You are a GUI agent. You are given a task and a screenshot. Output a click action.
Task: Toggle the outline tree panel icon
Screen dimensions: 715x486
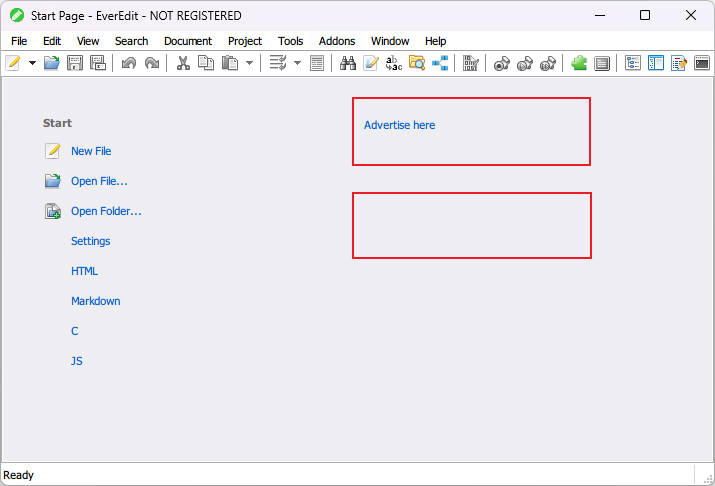click(x=633, y=63)
